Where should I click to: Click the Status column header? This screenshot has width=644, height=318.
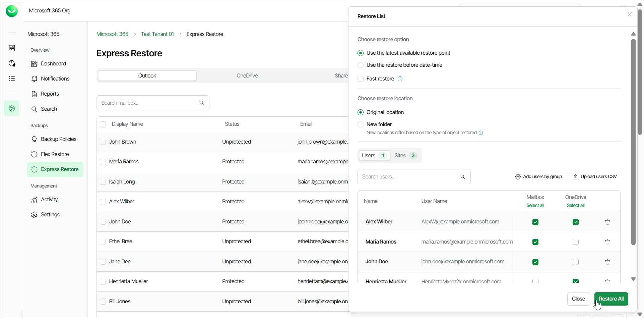(232, 124)
